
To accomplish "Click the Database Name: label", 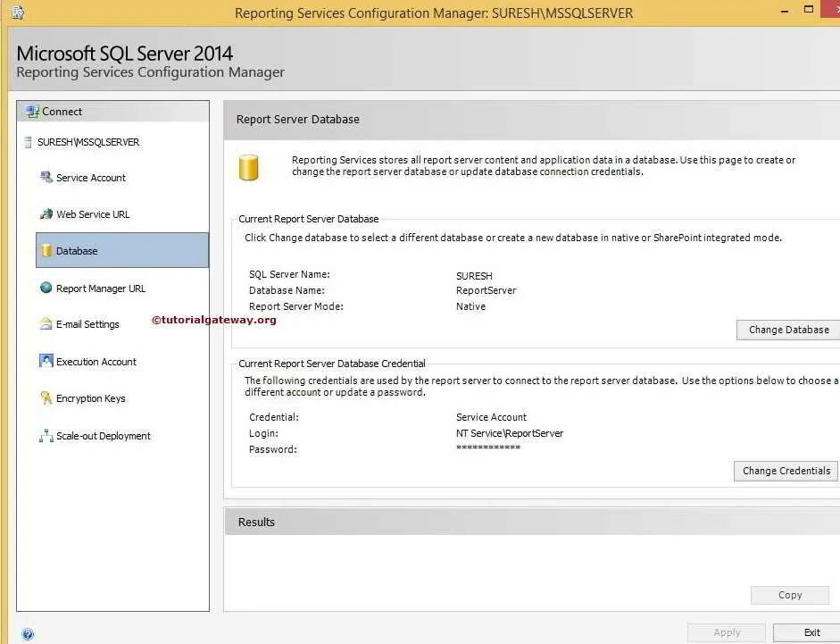I will (x=287, y=290).
